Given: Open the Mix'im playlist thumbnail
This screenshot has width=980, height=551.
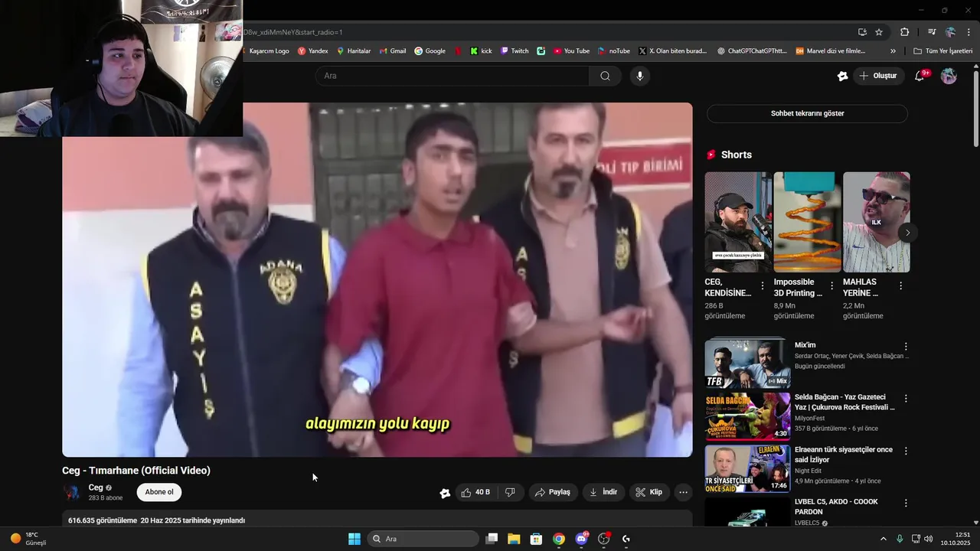Looking at the screenshot, I should pos(747,363).
